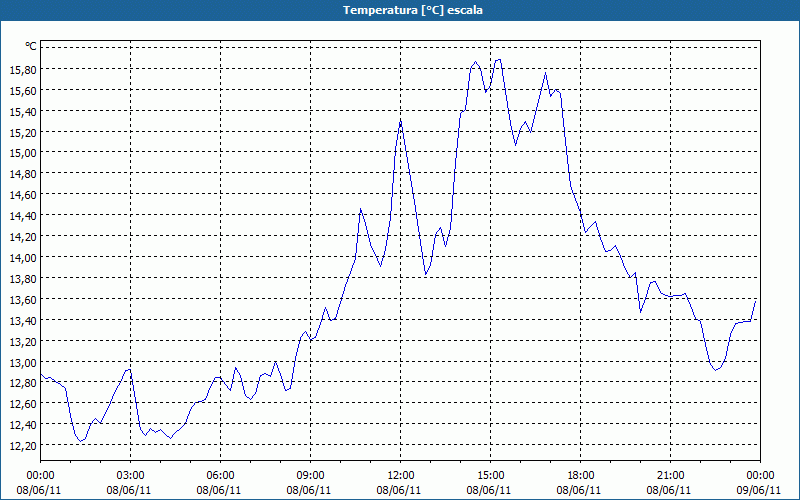Select the 14,20 y-axis value
Viewport: 800px width, 500px height.
pyautogui.click(x=23, y=237)
